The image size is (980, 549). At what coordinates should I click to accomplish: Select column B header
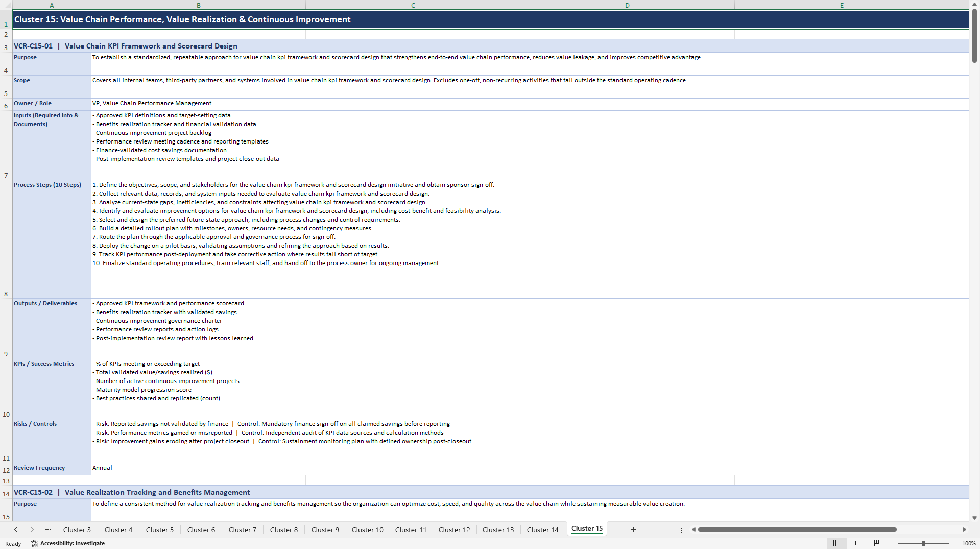[199, 5]
